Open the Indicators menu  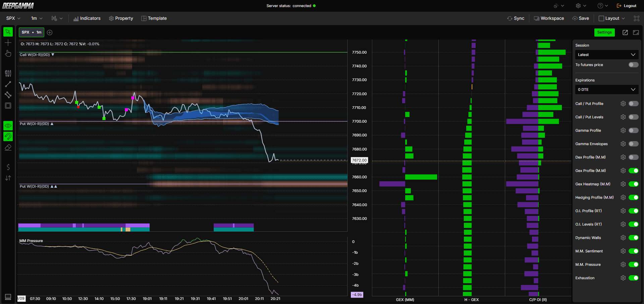(x=87, y=18)
